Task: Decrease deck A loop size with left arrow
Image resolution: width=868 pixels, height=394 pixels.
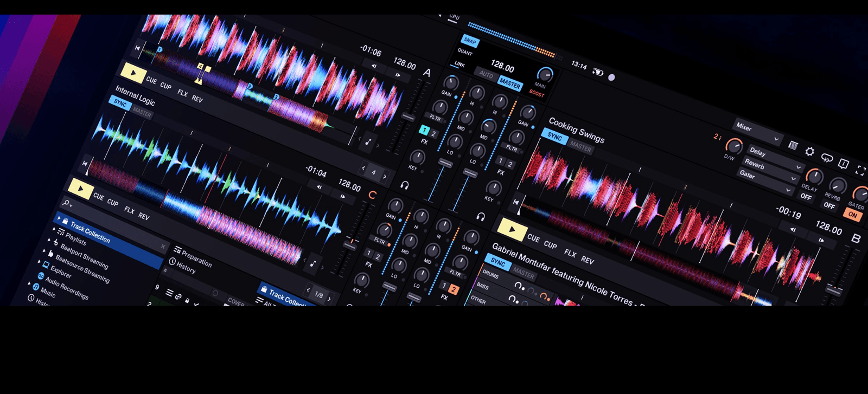Action: point(363,169)
